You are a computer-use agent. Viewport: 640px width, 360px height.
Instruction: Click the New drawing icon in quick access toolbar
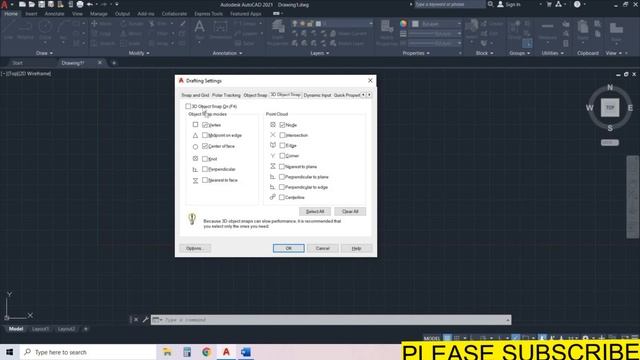pyautogui.click(x=22, y=4)
